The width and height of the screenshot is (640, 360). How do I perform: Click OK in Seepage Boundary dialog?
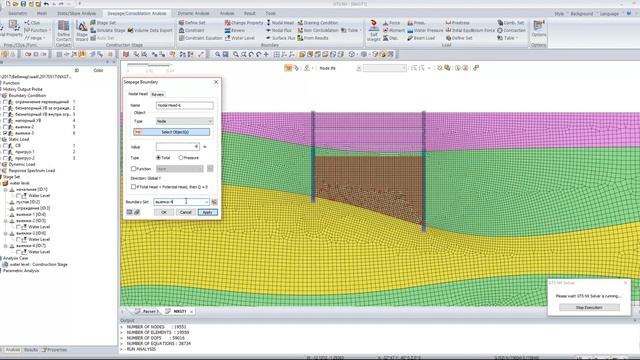tap(164, 212)
